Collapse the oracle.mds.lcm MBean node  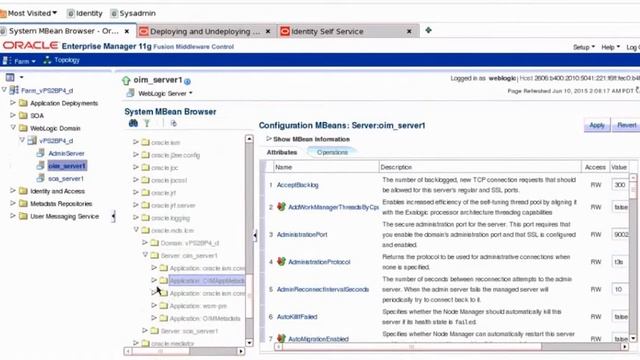pyautogui.click(x=136, y=230)
